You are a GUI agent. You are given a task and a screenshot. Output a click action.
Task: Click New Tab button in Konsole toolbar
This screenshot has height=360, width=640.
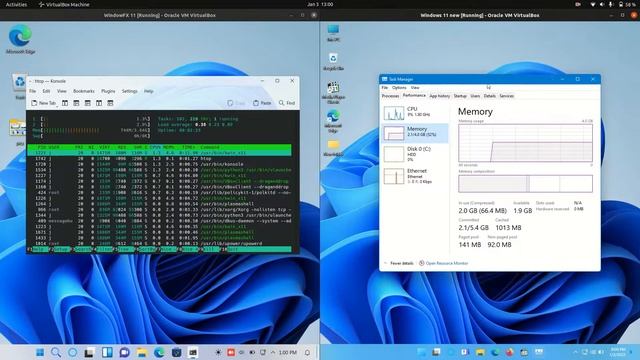(44, 103)
